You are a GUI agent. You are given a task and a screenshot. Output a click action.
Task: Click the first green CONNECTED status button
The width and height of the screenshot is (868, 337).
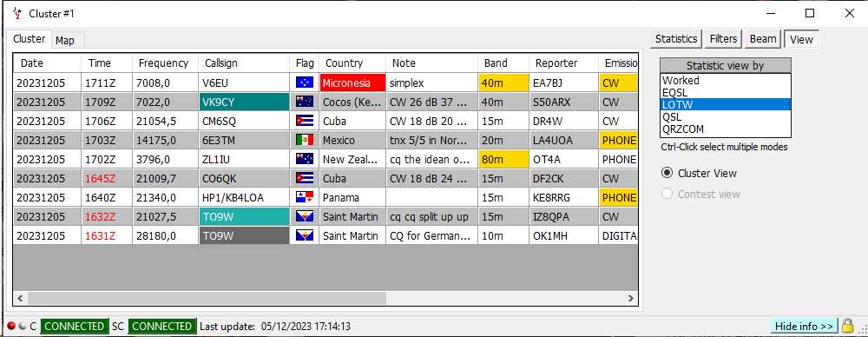pyautogui.click(x=74, y=326)
